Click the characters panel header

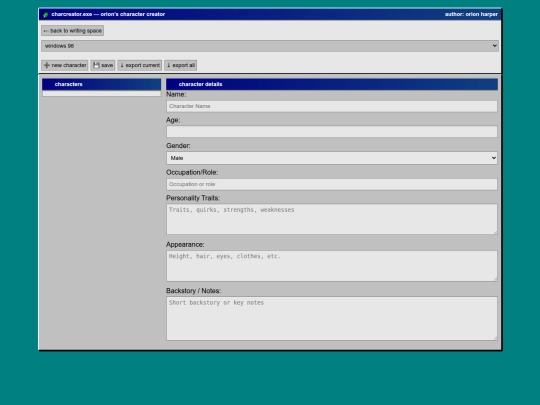coord(102,84)
